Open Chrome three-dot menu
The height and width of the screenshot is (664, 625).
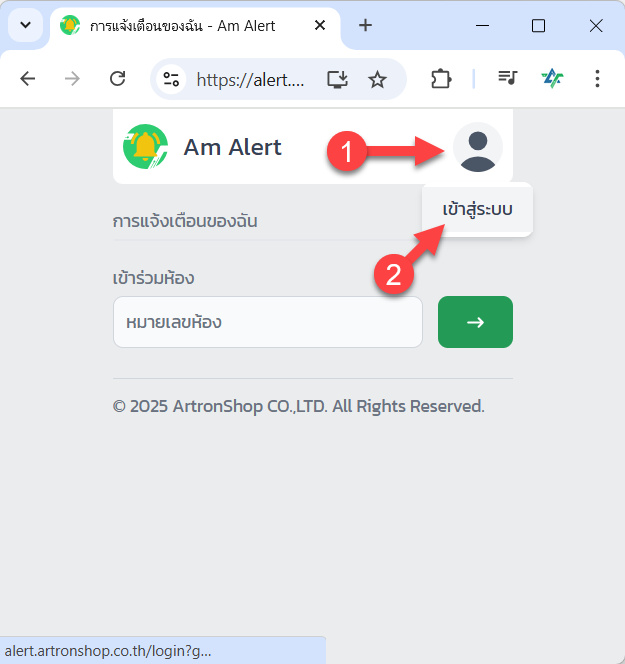597,79
